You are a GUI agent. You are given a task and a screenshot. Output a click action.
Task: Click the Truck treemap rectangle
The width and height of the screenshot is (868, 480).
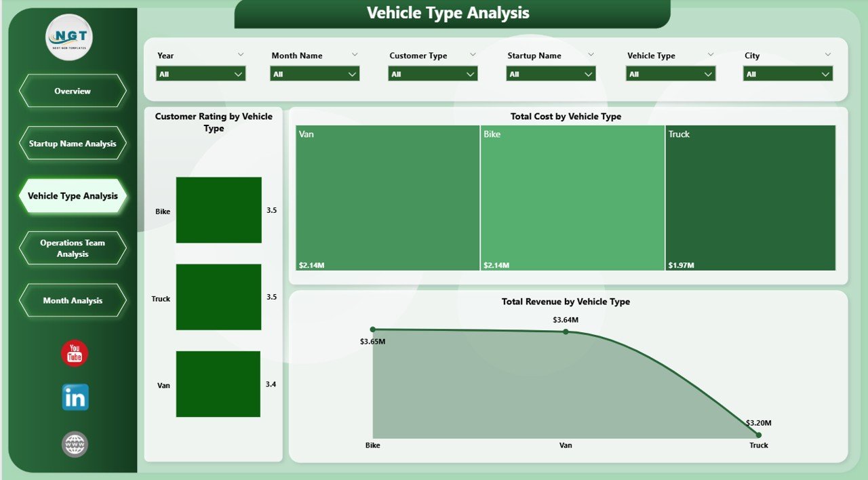click(x=750, y=197)
